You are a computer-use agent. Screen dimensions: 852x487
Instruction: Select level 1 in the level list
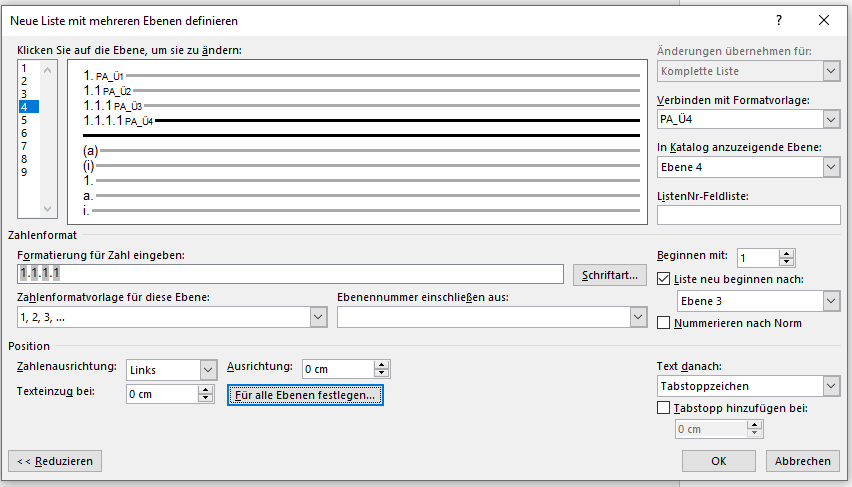point(24,68)
